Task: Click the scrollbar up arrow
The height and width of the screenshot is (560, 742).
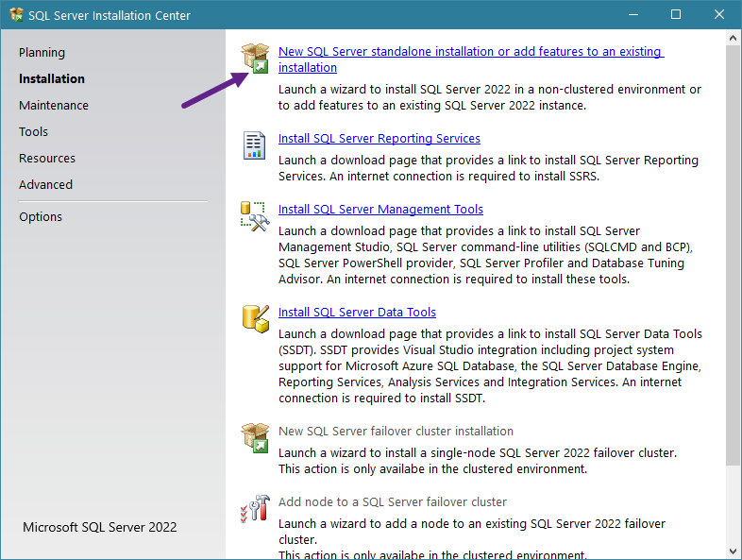Action: coord(733,38)
